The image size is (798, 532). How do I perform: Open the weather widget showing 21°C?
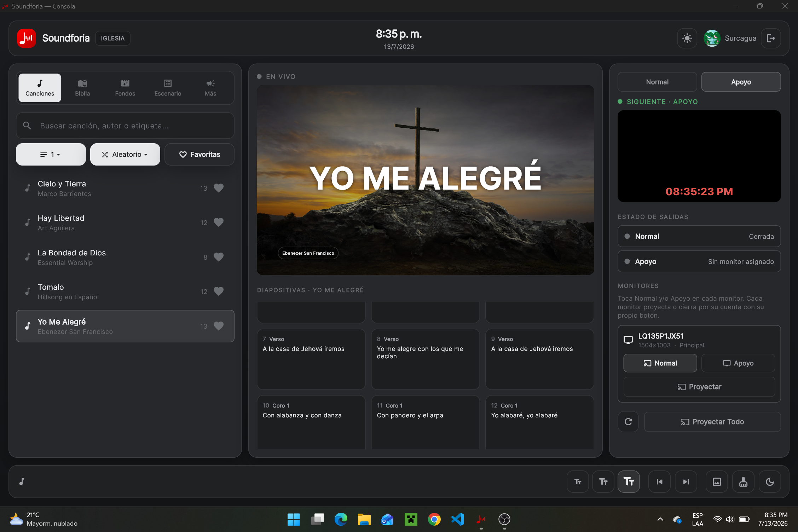click(44, 519)
